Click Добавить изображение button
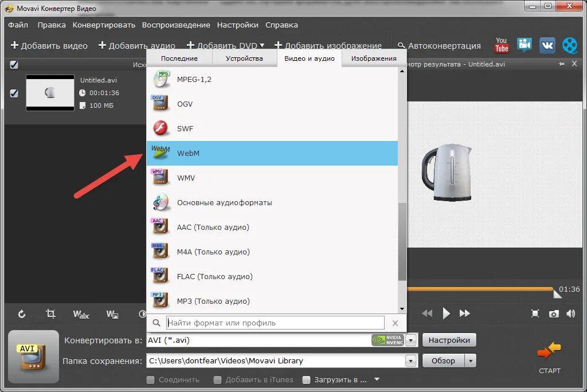 [328, 46]
